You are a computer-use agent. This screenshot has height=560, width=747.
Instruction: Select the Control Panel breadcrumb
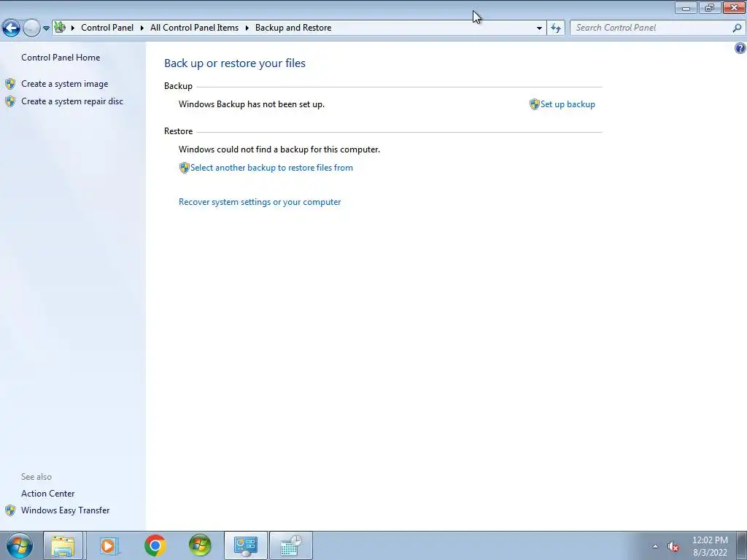pos(107,28)
